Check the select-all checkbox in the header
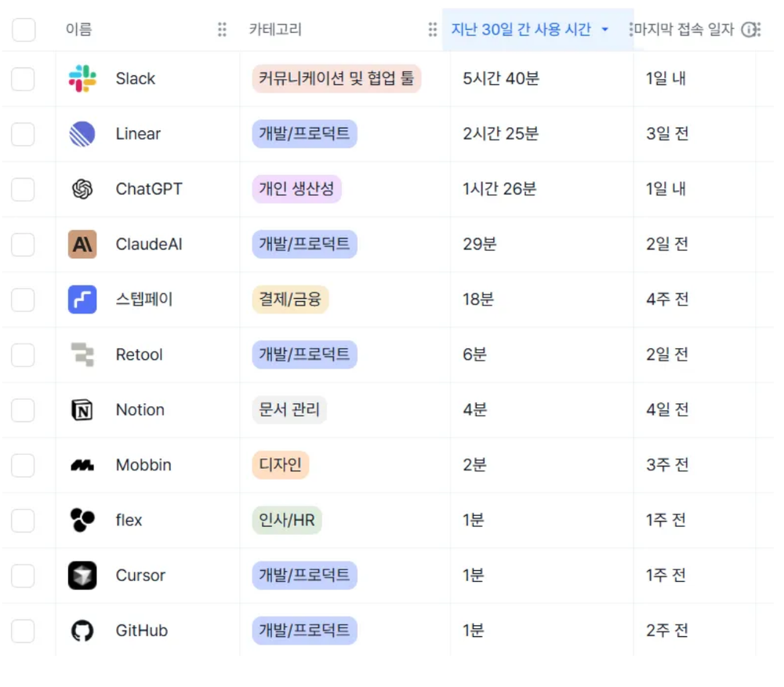The height and width of the screenshot is (687, 784). coord(24,29)
